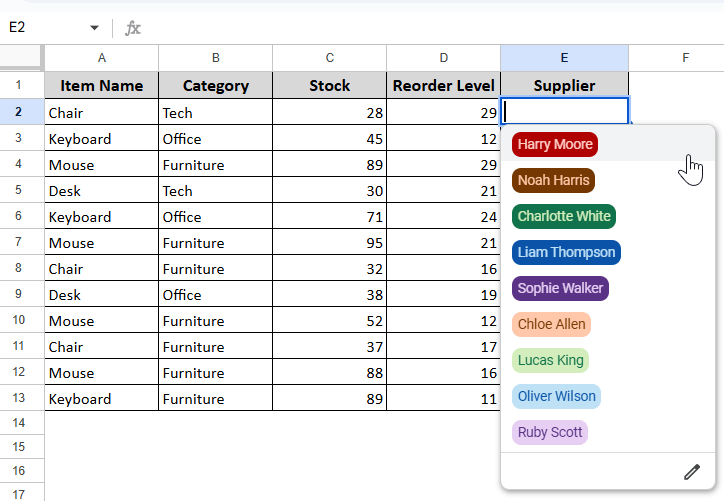724x501 pixels.
Task: Click the Tech cell in row 2
Action: pos(216,112)
